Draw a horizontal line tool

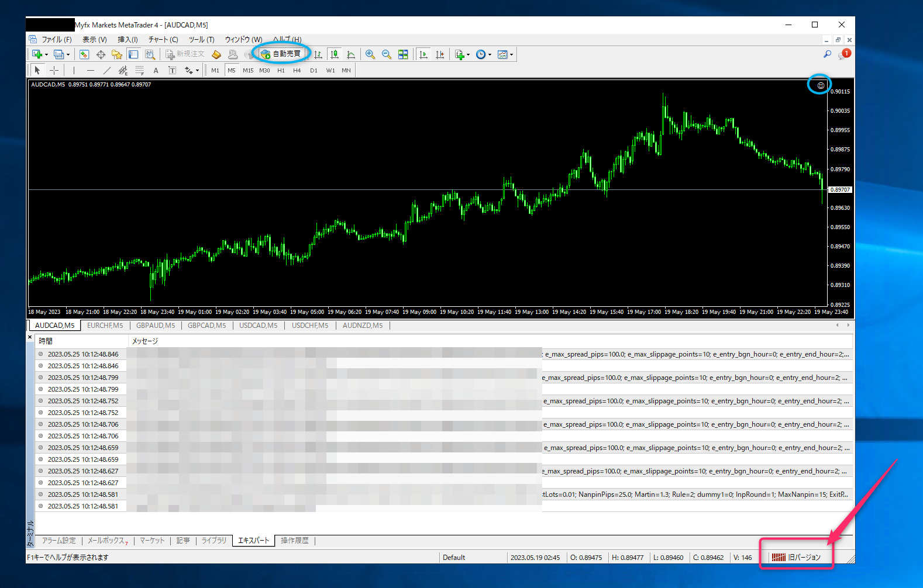pyautogui.click(x=90, y=70)
